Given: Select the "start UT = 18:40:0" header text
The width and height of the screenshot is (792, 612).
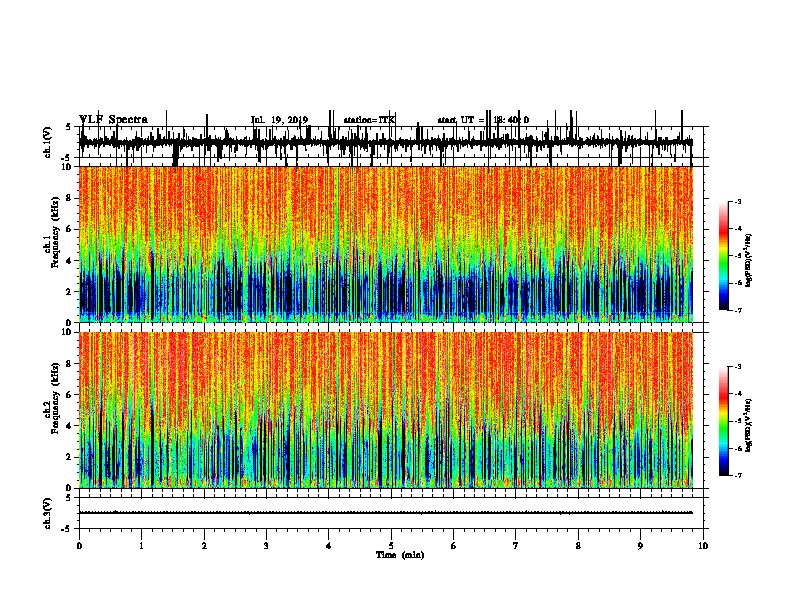Looking at the screenshot, I should coord(483,120).
